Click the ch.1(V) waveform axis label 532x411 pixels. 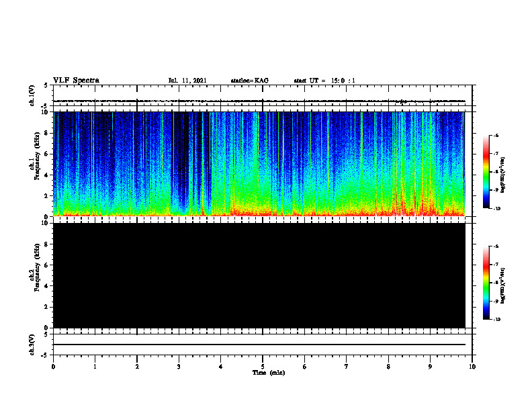tap(32, 95)
